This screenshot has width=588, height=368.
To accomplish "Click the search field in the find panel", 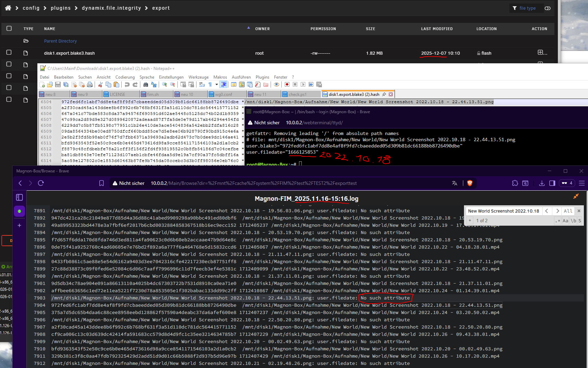I will pyautogui.click(x=503, y=211).
